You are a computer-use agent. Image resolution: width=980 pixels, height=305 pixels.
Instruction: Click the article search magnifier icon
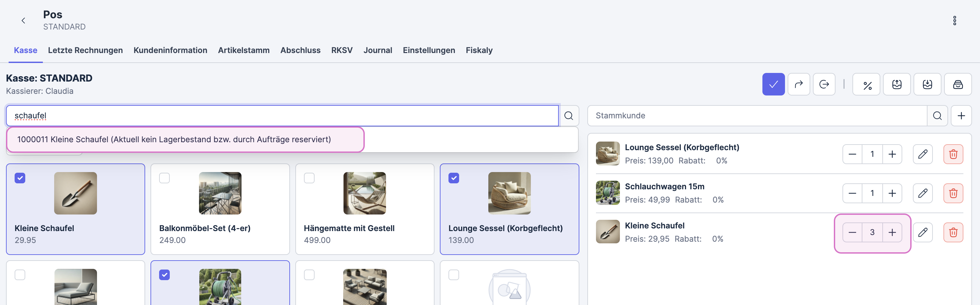[568, 115]
